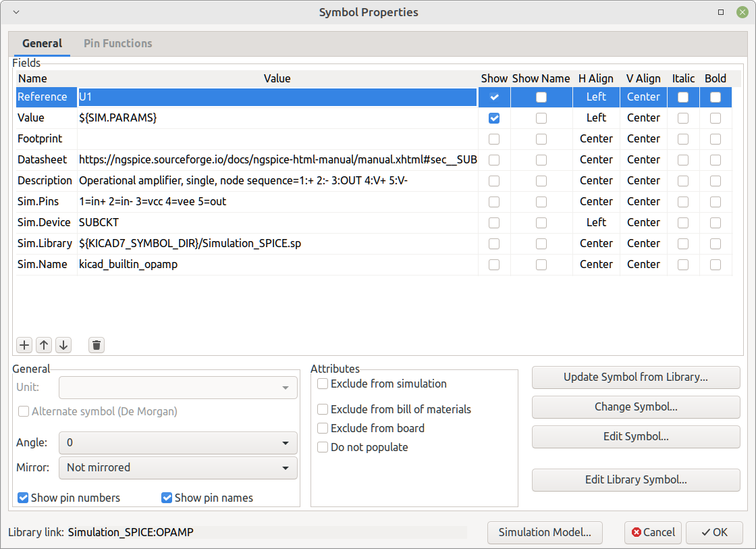Open window menu chevron in title bar
756x549 pixels.
16,12
